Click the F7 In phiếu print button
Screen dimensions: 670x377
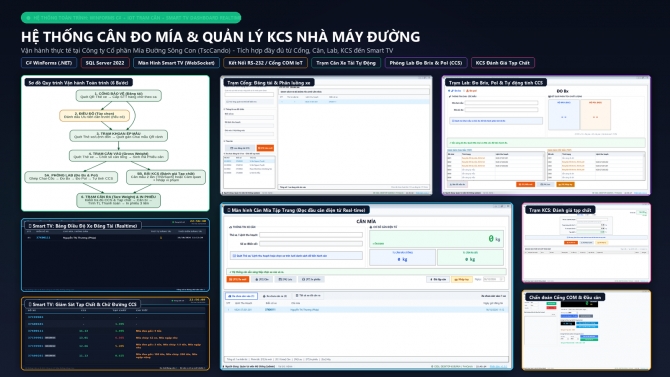coord(311,279)
